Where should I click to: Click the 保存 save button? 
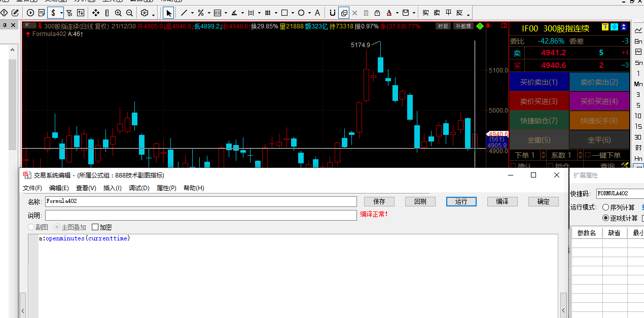379,201
